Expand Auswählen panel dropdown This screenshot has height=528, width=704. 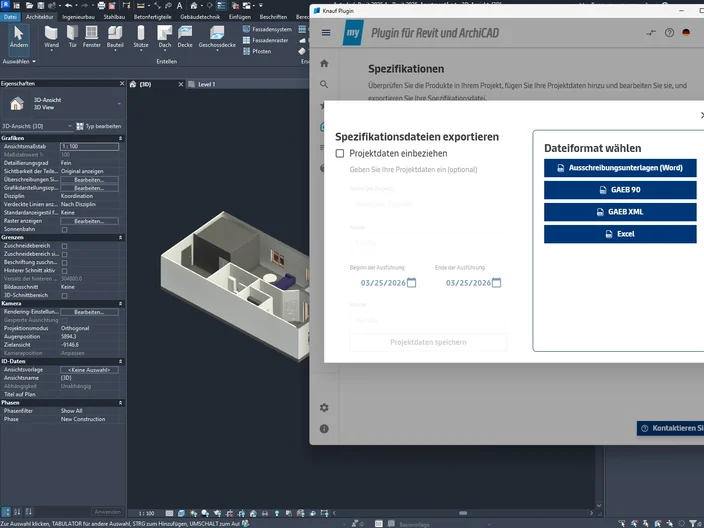(x=19, y=62)
